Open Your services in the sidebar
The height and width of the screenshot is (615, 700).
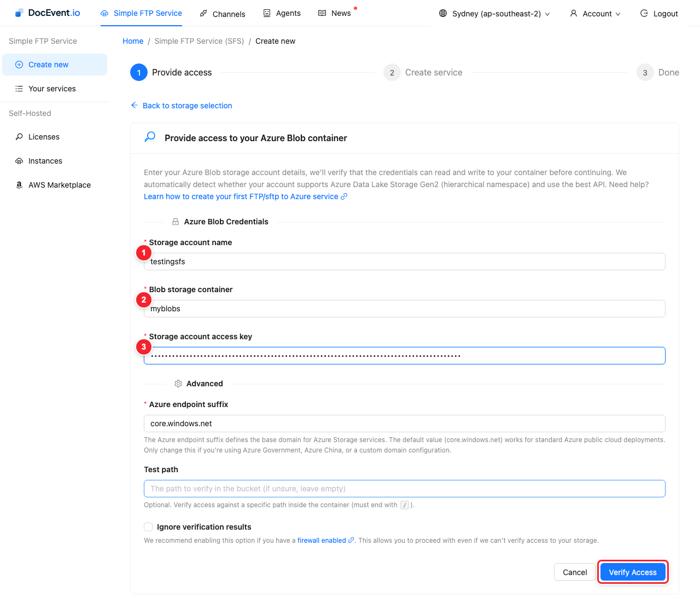(x=55, y=89)
